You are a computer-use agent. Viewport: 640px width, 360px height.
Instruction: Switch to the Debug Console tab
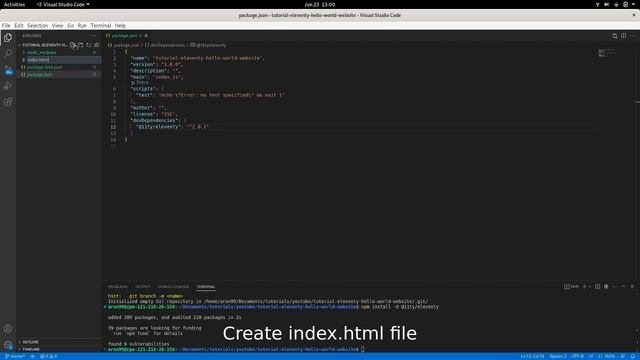(x=173, y=287)
